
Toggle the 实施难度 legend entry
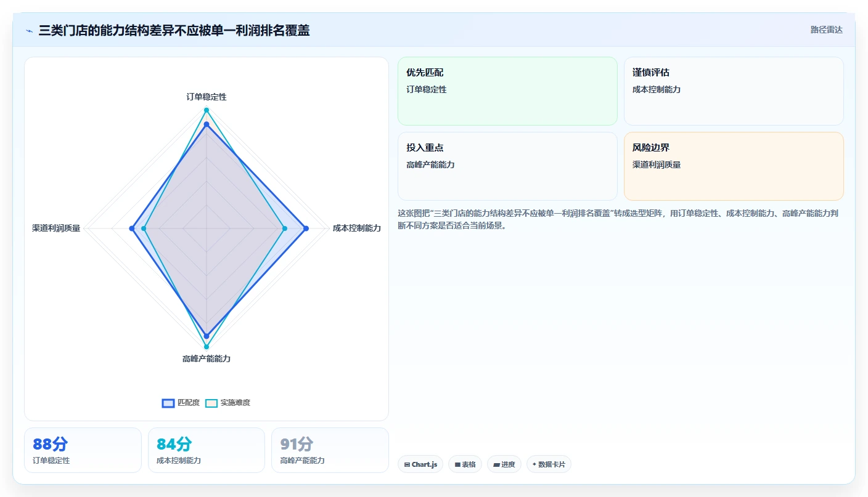click(227, 403)
